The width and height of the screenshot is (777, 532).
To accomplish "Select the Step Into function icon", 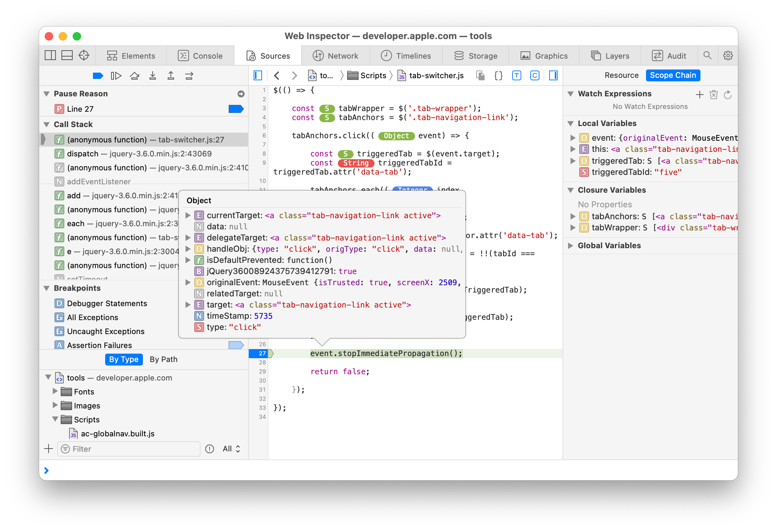I will (152, 75).
